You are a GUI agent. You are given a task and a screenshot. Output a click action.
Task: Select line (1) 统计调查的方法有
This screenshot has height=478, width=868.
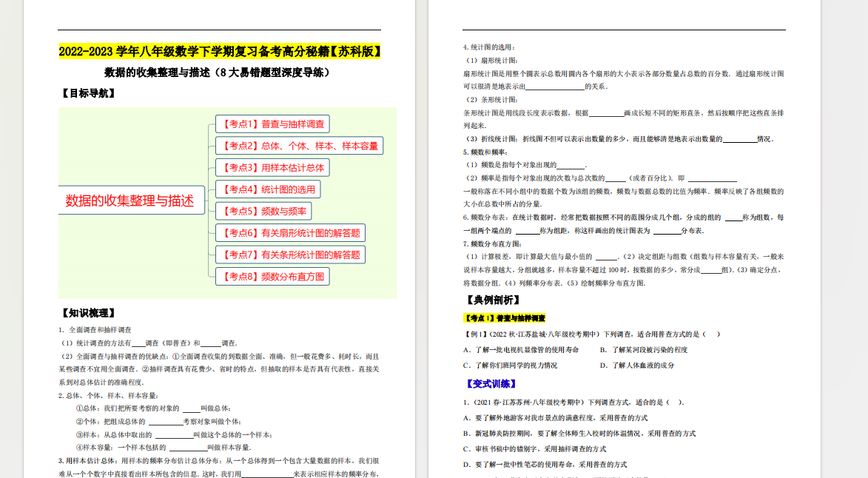click(148, 343)
